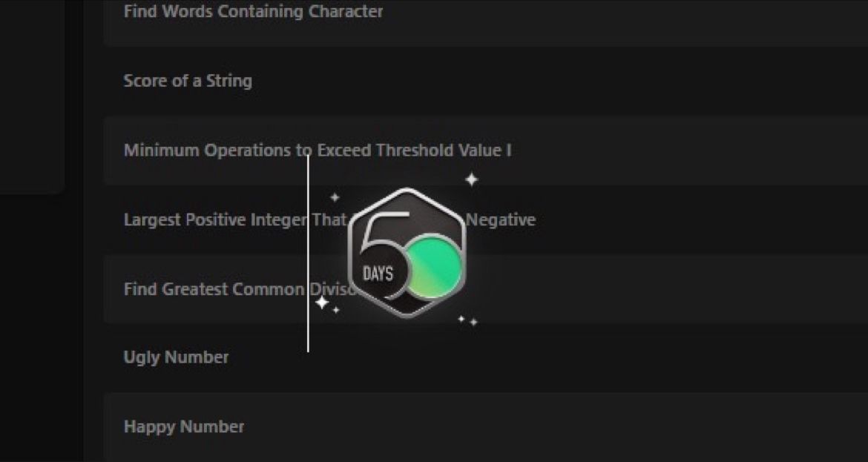Click the small sparkle at badge's upper left

coord(335,197)
